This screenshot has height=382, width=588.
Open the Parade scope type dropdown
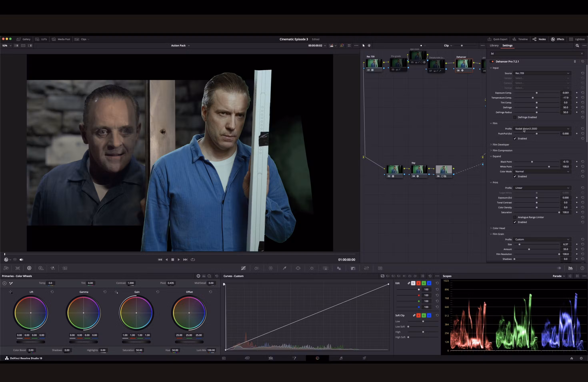(559, 276)
